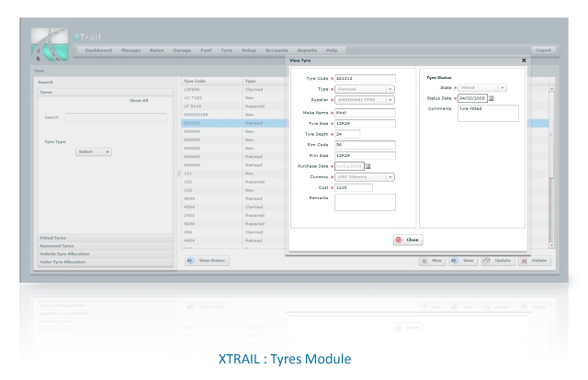
Task: Click the Tyre Code column header
Action: coord(212,81)
